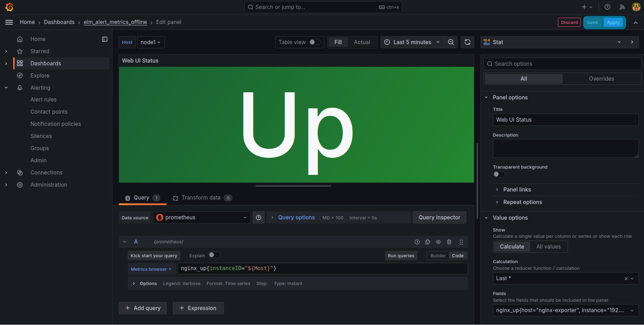
Task: Toggle the Explain switch on
Action: click(x=214, y=255)
